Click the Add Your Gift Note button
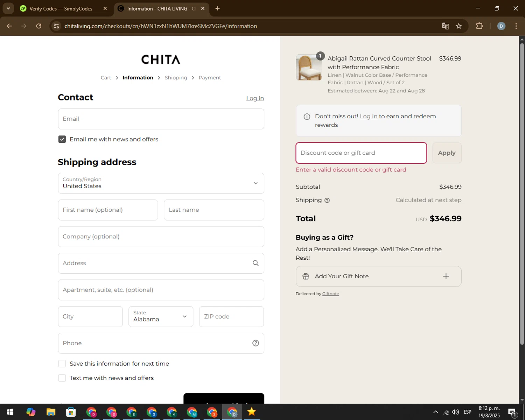This screenshot has height=420, width=525. click(x=378, y=276)
